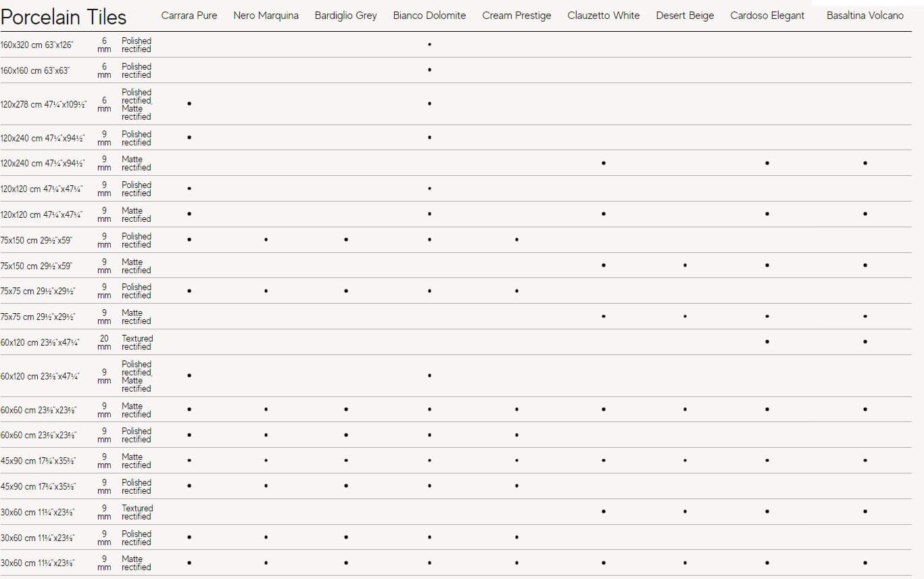Screen dimensions: 924x579
Task: Click Bianco Dolomite dot in 60x120 cm 9 mm row
Action: 429,375
